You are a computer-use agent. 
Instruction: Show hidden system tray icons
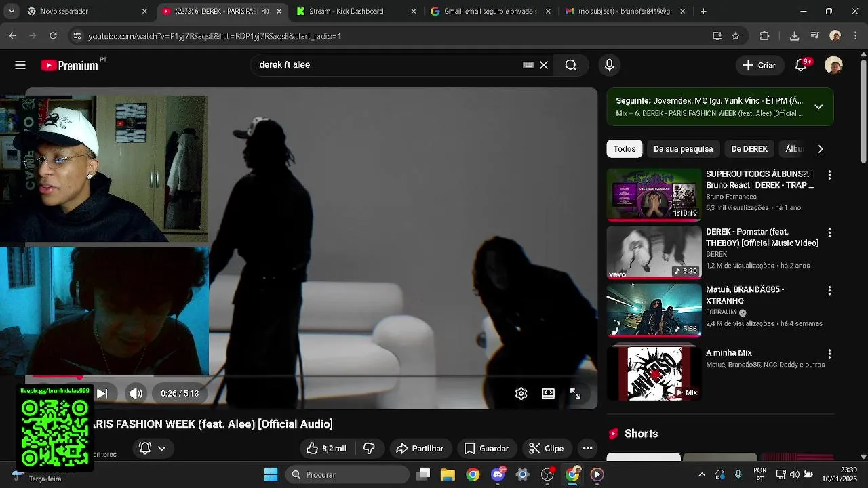point(701,474)
